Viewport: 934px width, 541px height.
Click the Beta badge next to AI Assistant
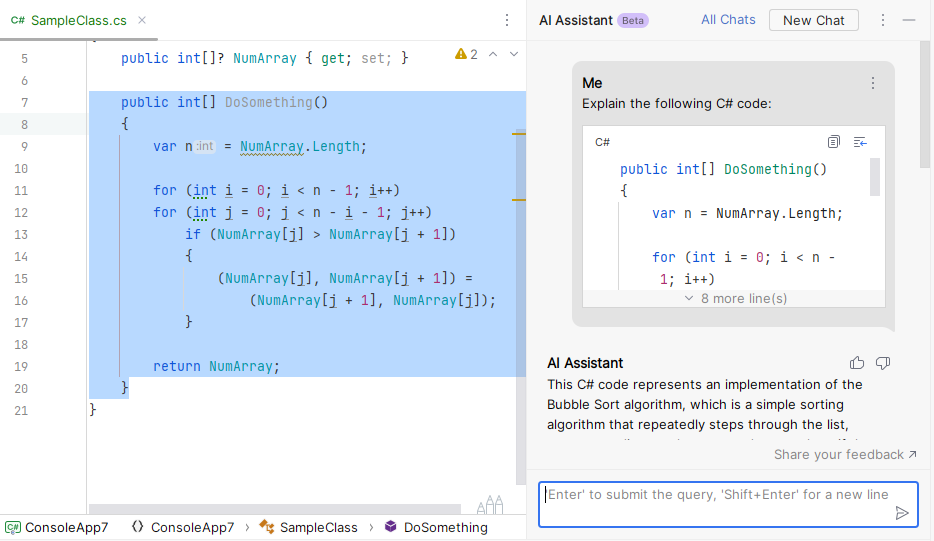click(633, 20)
